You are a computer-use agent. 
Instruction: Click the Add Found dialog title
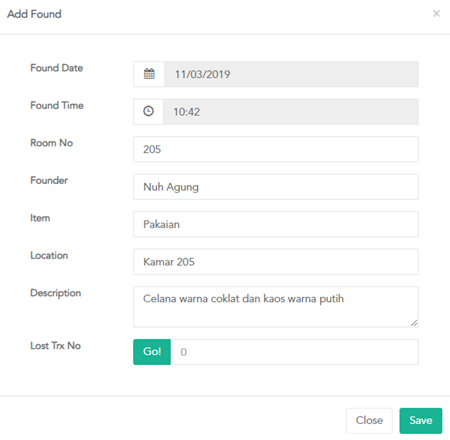pos(34,14)
